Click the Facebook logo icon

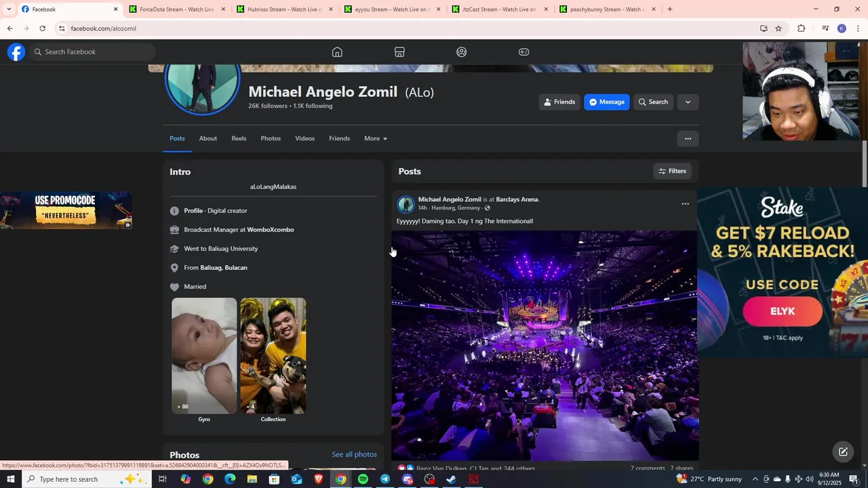[16, 52]
